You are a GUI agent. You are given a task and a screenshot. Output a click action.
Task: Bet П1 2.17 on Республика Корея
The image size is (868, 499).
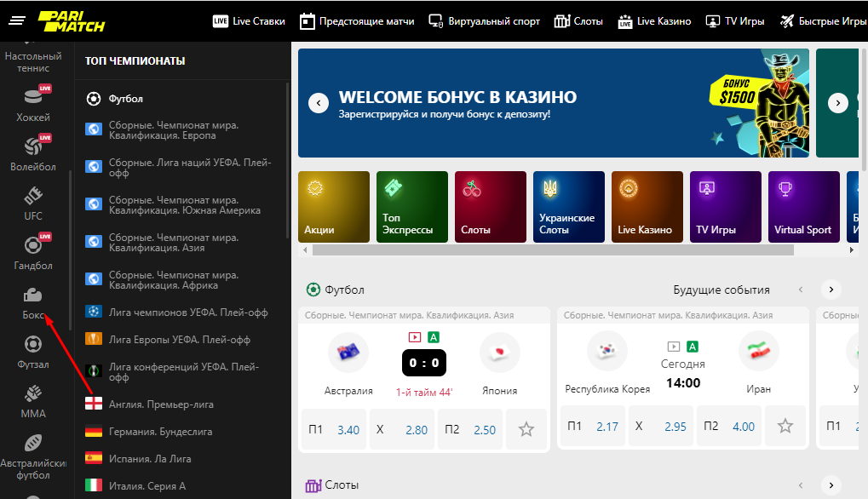(593, 426)
